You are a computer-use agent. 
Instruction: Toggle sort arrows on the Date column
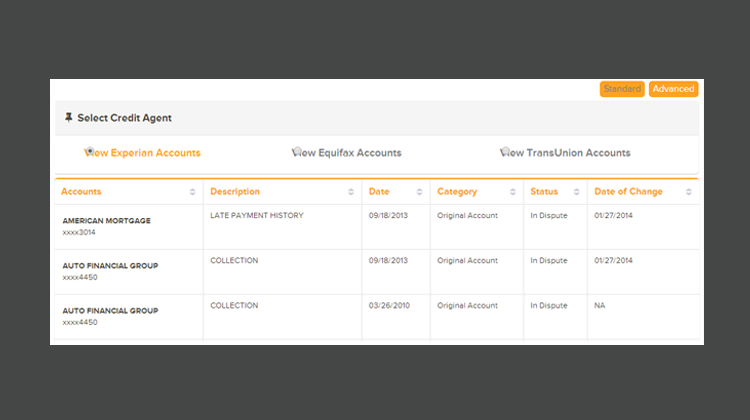(x=419, y=192)
